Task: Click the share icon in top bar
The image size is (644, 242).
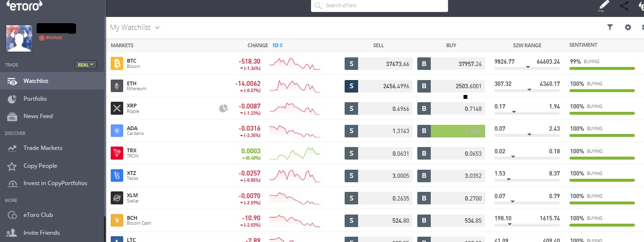Action: (624, 6)
